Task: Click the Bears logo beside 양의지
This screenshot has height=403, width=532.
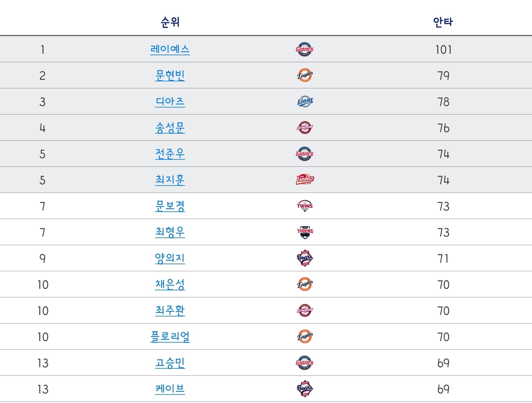Action: coord(305,258)
